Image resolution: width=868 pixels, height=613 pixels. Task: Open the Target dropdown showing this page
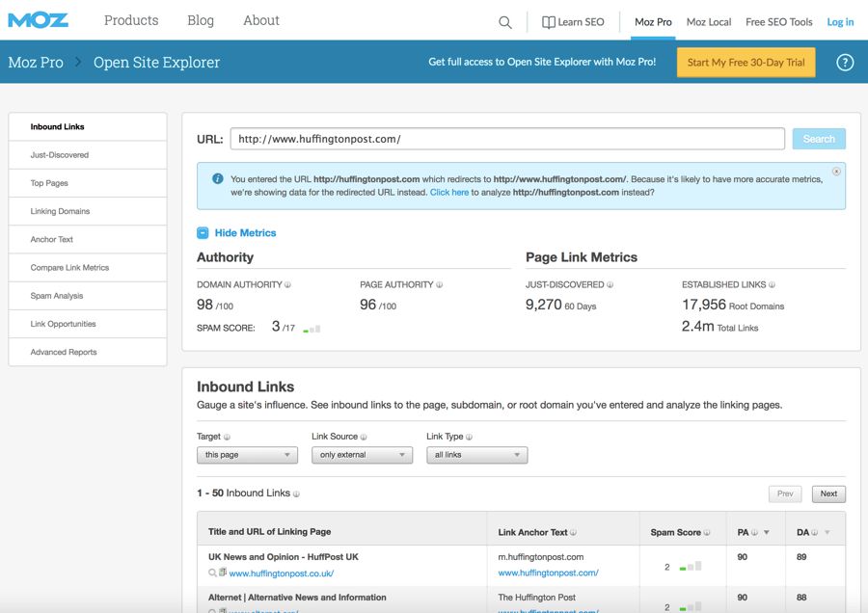pyautogui.click(x=247, y=455)
